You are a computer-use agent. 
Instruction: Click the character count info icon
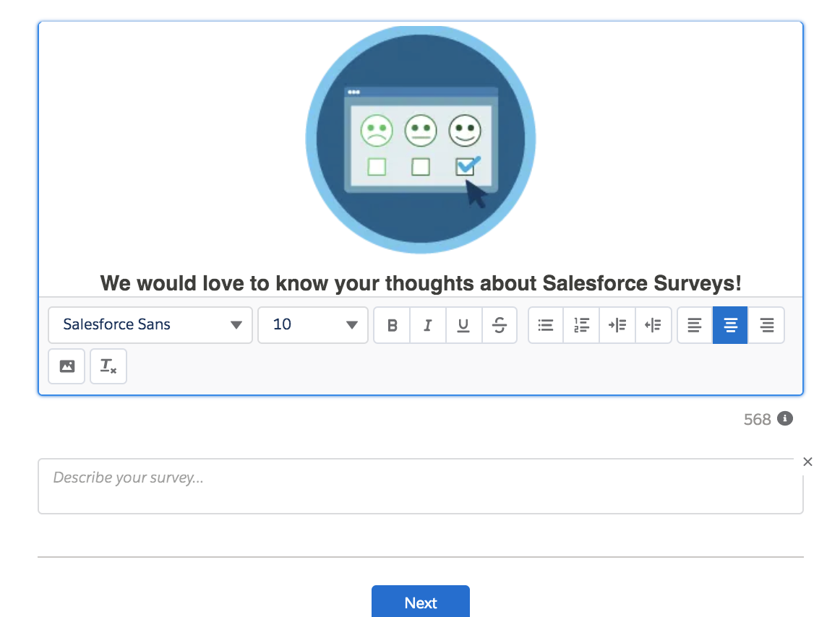point(786,418)
